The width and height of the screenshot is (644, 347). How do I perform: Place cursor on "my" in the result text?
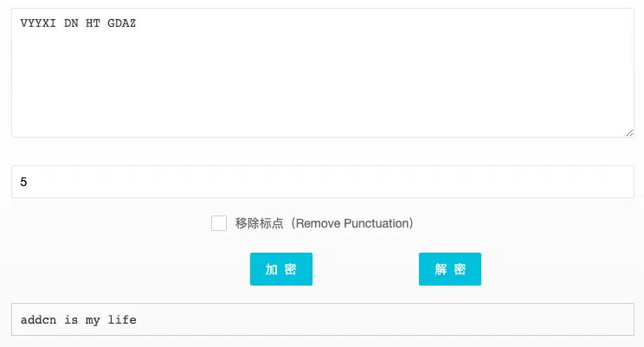click(93, 320)
